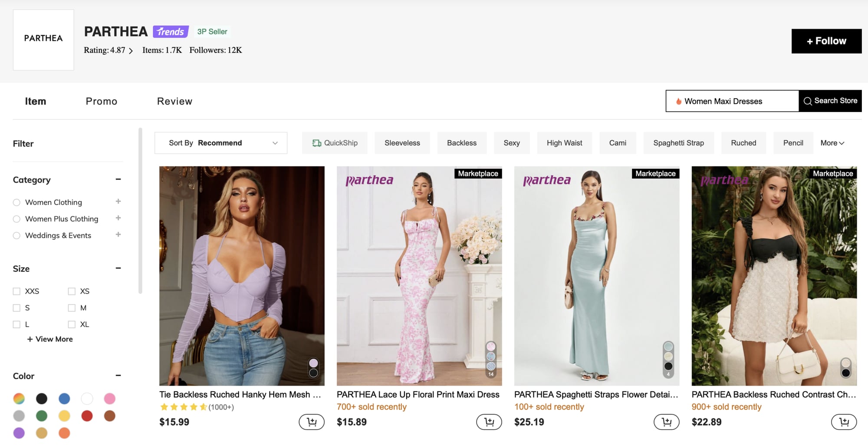Select the Women Plus Clothing radio button
Screen dimensions: 868x446
coord(16,219)
